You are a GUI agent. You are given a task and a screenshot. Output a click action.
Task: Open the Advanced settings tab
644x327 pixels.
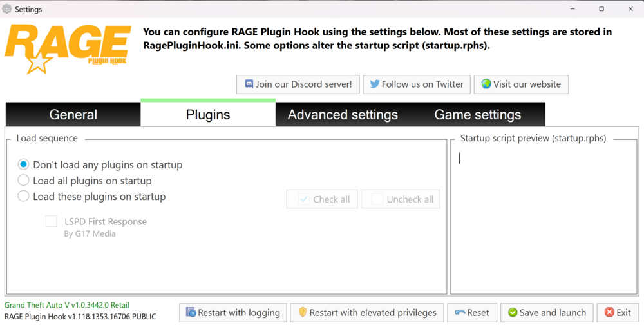coord(343,114)
